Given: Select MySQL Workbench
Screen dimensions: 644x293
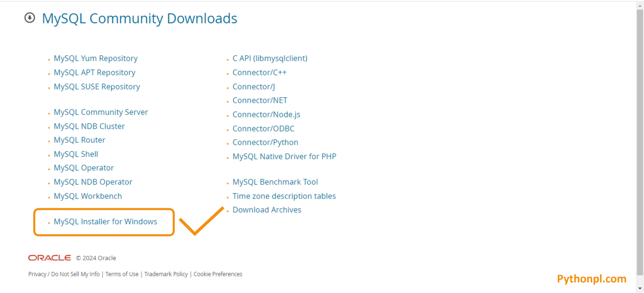Looking at the screenshot, I should (88, 196).
